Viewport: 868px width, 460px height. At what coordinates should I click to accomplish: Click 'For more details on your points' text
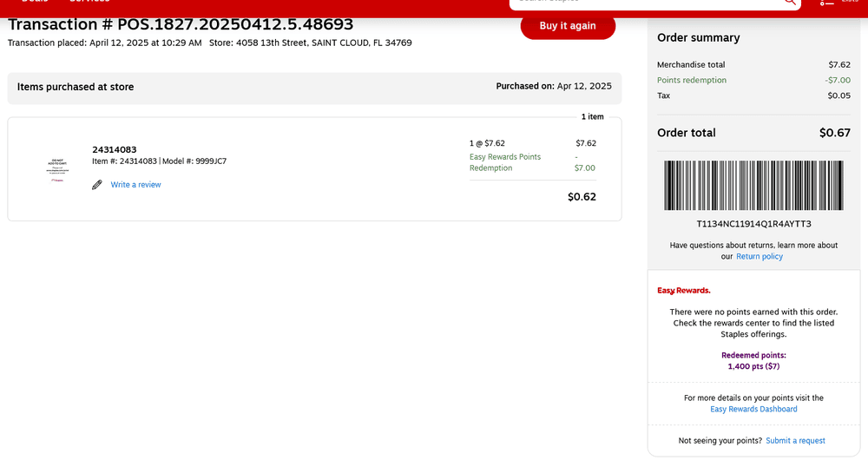(x=753, y=398)
